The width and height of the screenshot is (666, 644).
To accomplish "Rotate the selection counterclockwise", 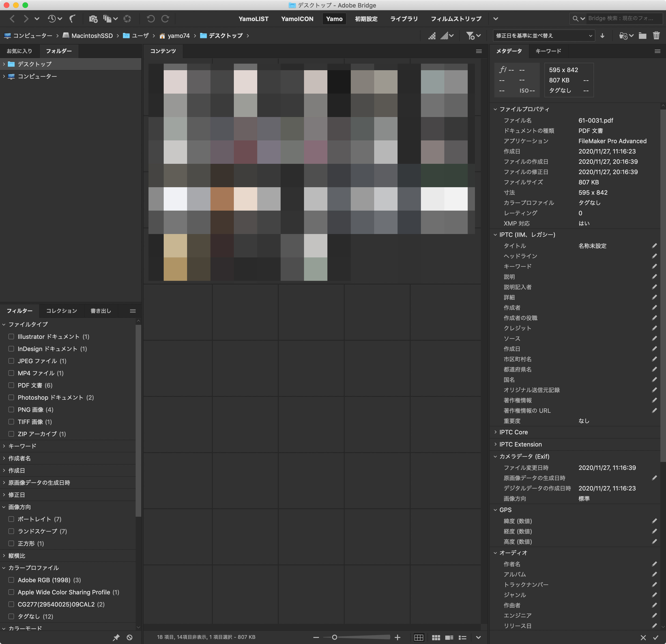I will tap(151, 19).
